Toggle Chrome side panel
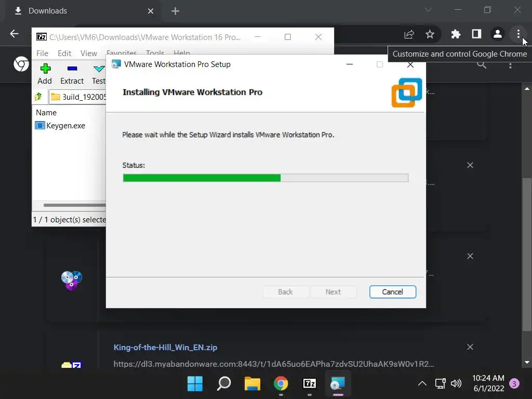 [476, 34]
